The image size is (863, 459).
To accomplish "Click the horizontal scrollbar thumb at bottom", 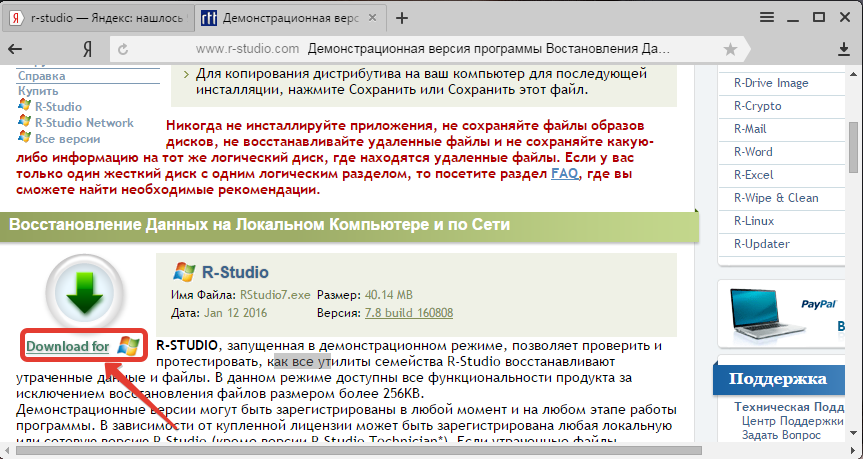I will pyautogui.click(x=359, y=450).
